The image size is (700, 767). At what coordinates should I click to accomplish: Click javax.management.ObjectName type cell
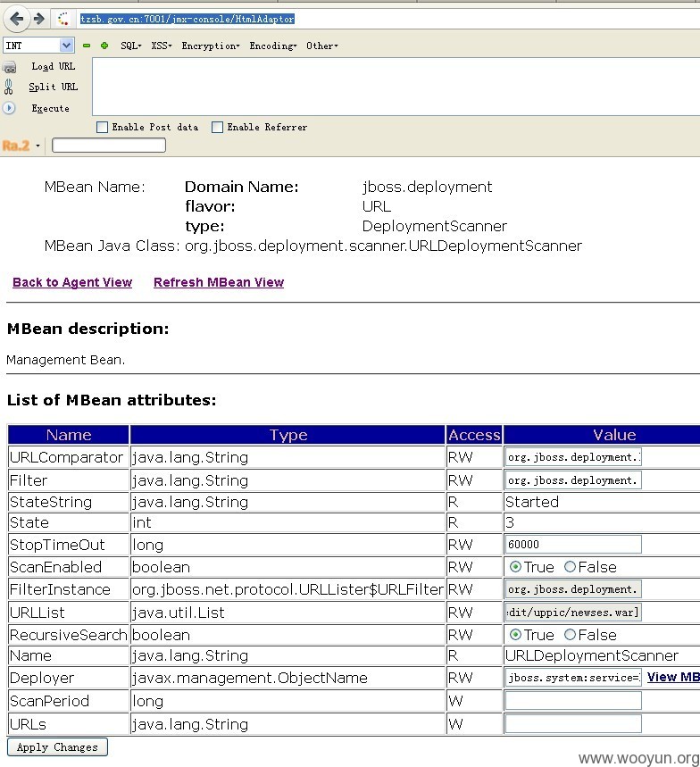click(287, 678)
